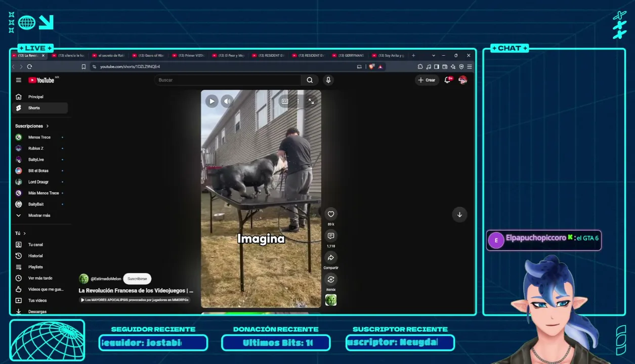Viewport: 635px width, 364px height.
Task: Toggle the browser sidebar panel
Action: pyautogui.click(x=437, y=67)
